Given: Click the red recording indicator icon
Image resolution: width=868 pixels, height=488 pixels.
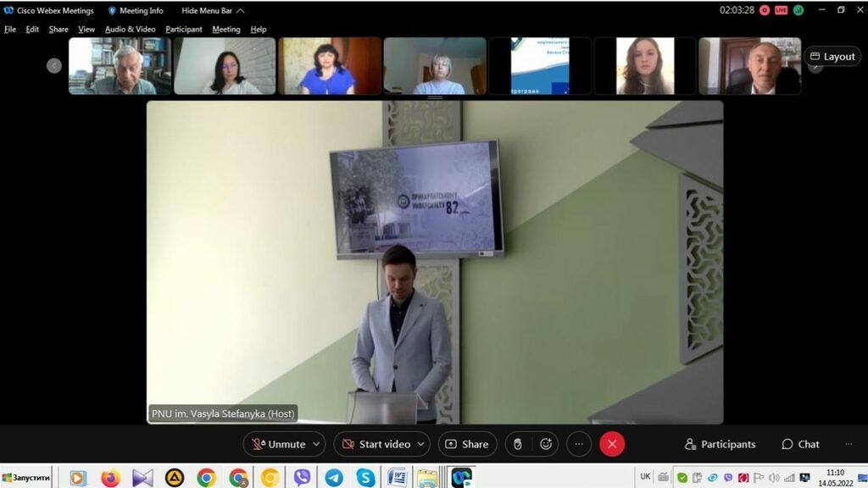Looking at the screenshot, I should click(x=765, y=10).
